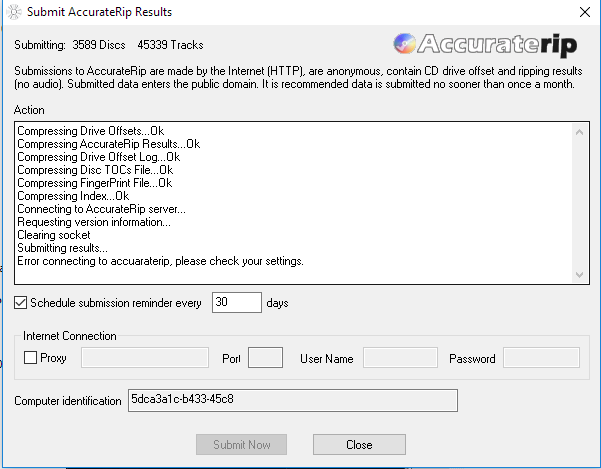601x469 pixels.
Task: Click the Close button at bottom
Action: click(359, 444)
